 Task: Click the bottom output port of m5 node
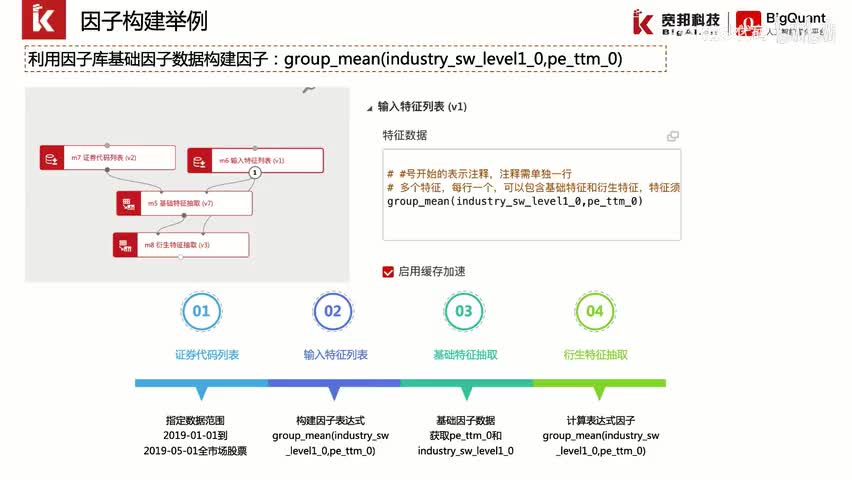point(184,216)
